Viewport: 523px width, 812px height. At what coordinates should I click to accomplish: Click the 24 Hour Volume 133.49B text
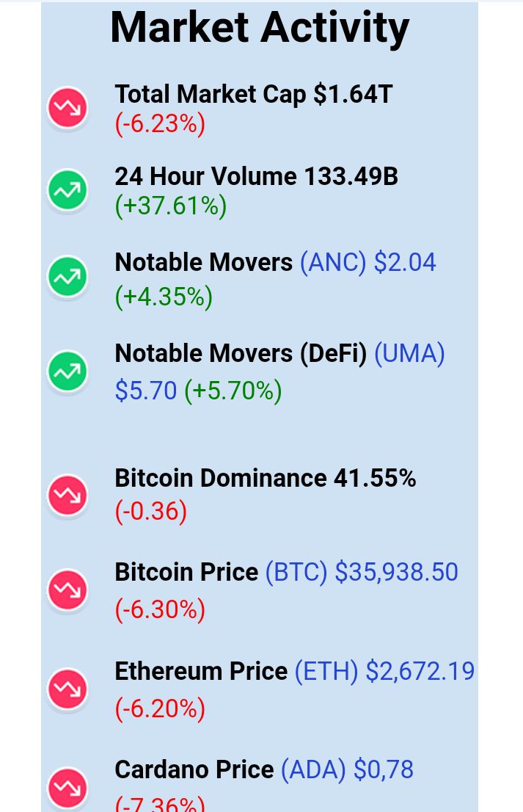point(257,176)
